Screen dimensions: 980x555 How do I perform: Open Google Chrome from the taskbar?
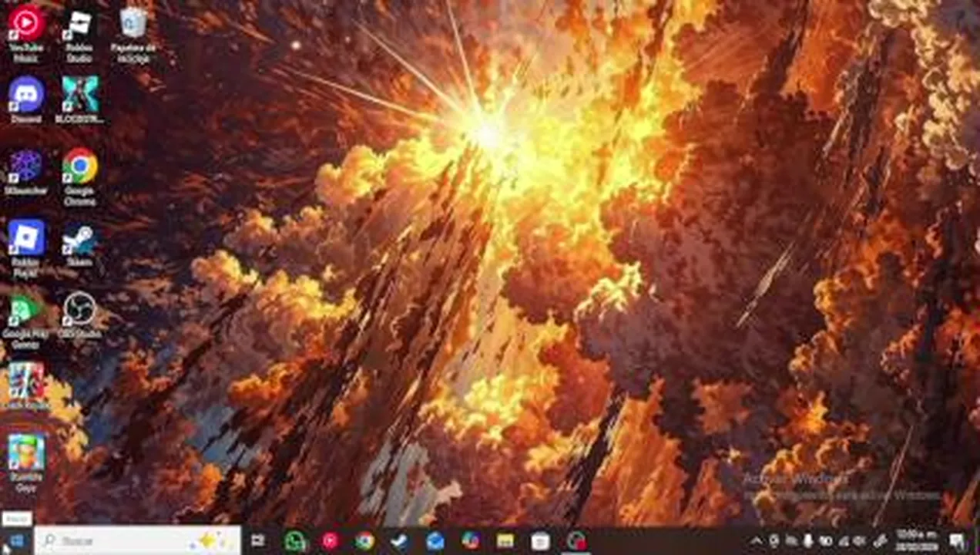click(364, 541)
